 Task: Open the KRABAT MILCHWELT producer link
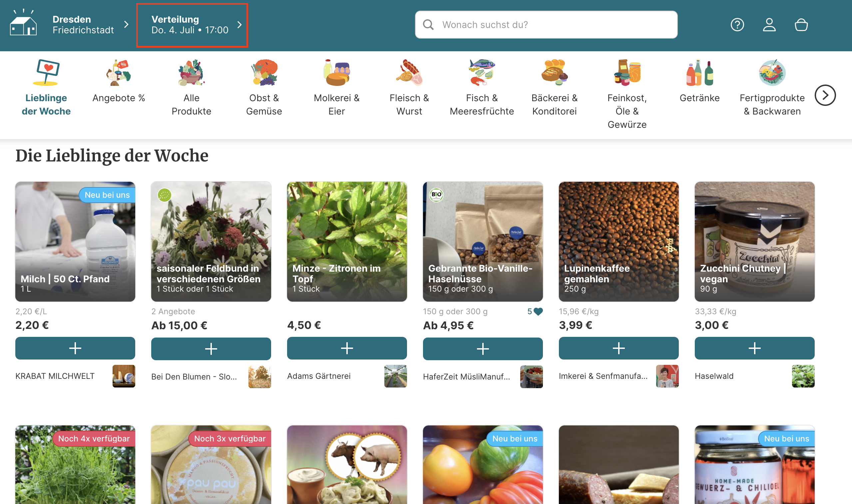point(55,376)
